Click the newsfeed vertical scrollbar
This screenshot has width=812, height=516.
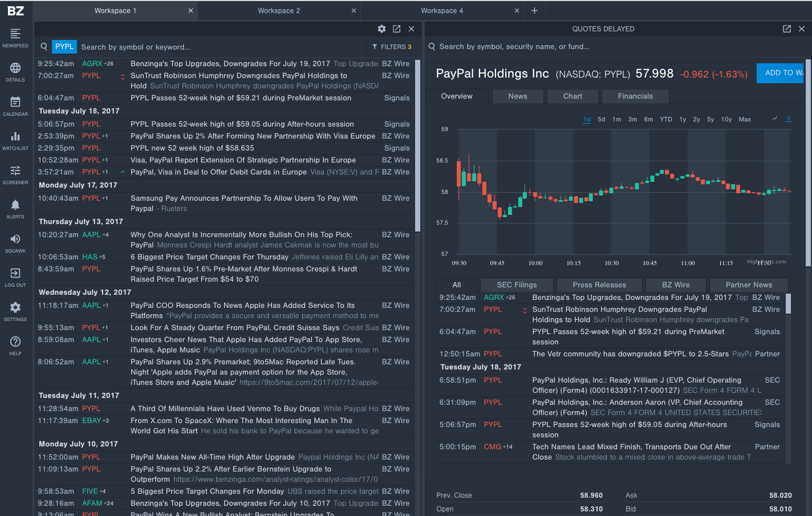point(417,145)
